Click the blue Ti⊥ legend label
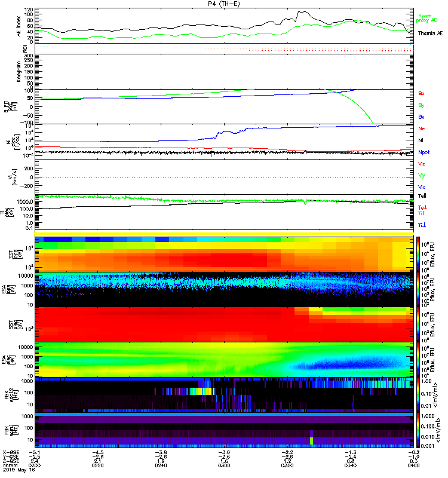448x478 pixels. tap(422, 225)
